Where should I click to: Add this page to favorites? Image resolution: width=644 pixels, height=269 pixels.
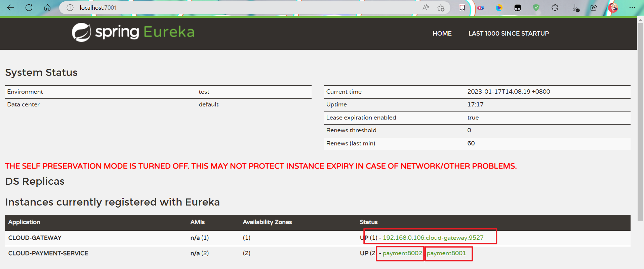(441, 7)
